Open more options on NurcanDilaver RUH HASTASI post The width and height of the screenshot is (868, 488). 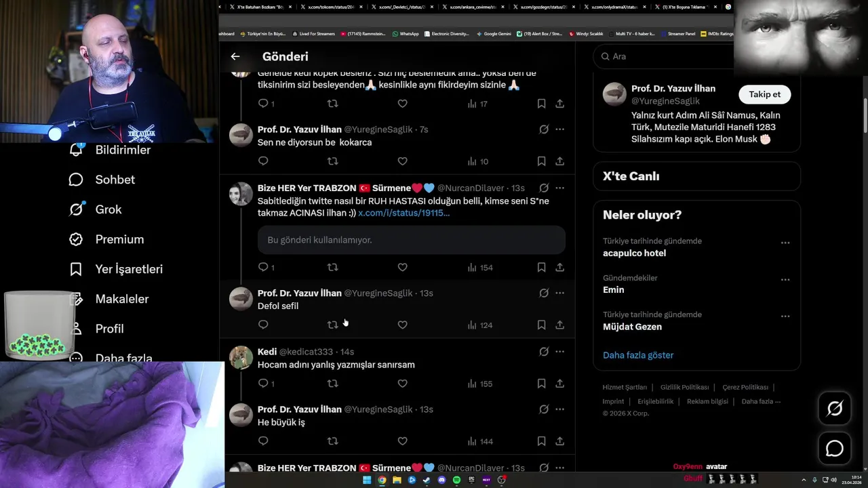559,188
